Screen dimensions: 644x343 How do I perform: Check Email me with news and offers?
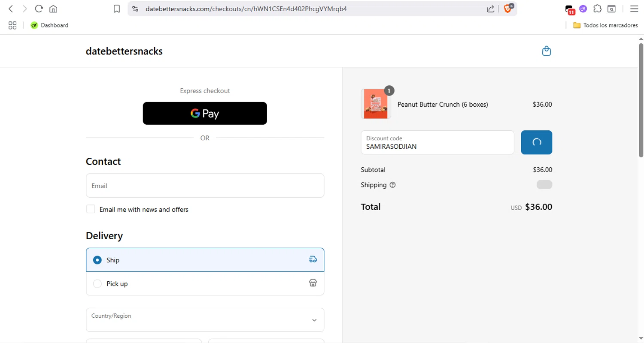click(91, 209)
